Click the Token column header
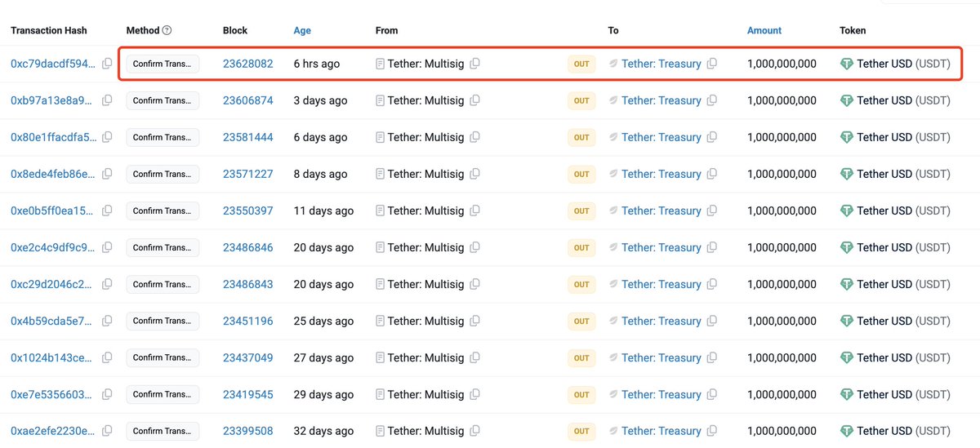 click(853, 30)
